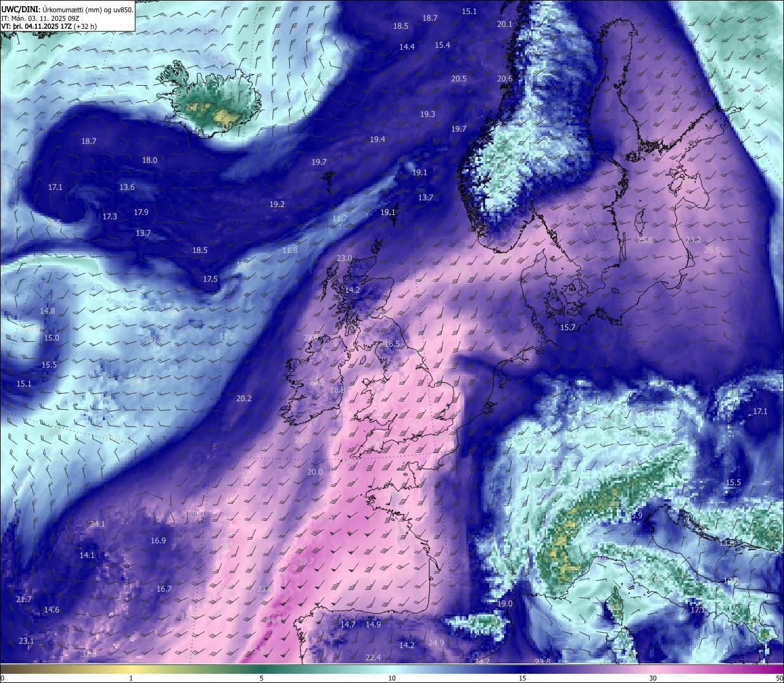
Task: Click the legend tick label 1
Action: click(x=131, y=678)
